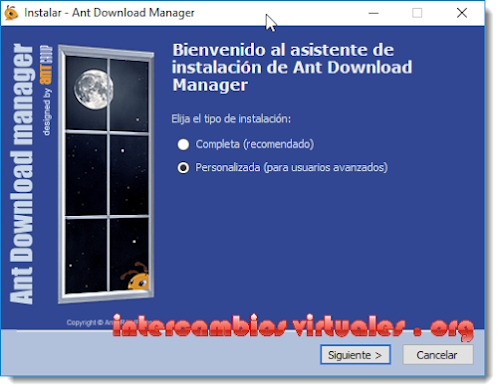Click the "Elija el tipo de instalación:" label
The image size is (500, 391).
231,119
